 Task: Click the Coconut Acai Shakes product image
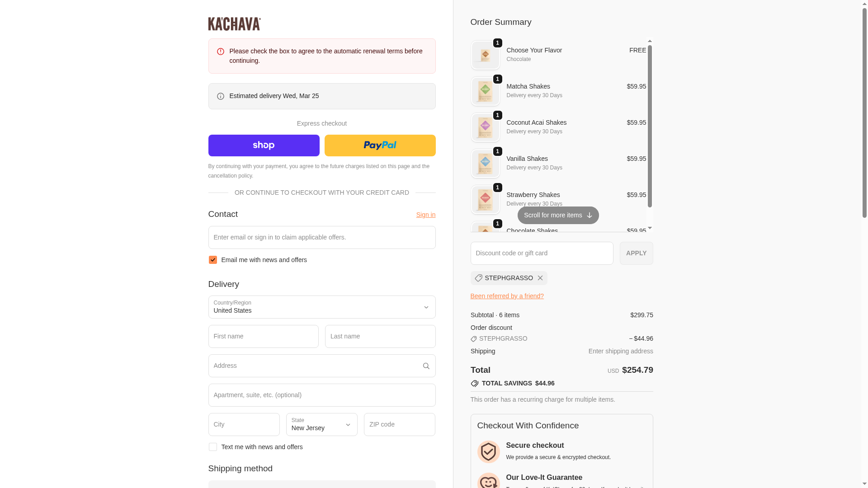pos(485,127)
